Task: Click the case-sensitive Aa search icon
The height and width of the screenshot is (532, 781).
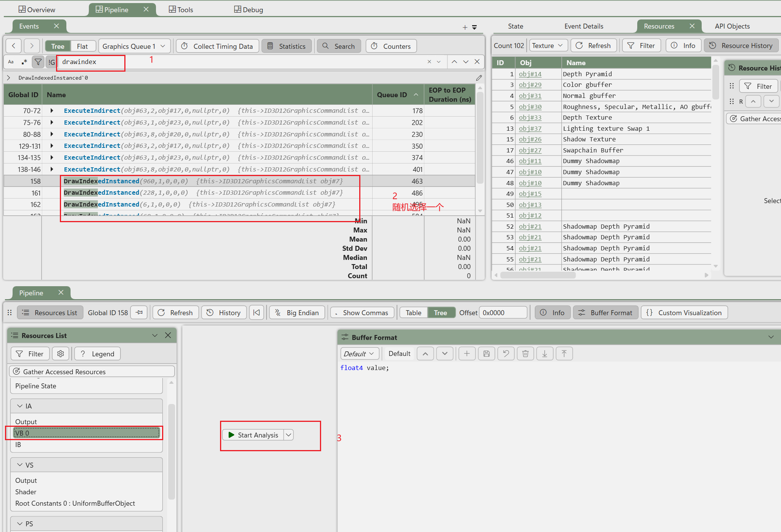Action: click(11, 62)
